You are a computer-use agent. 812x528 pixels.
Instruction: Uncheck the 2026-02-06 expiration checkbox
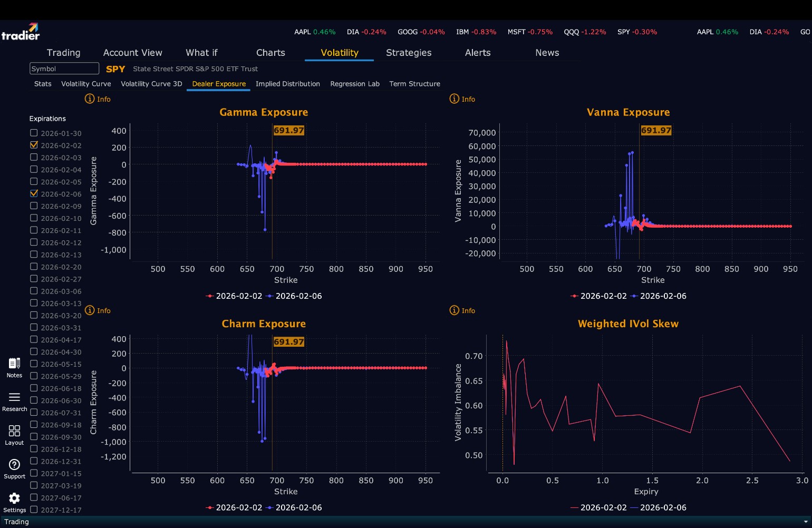(x=34, y=193)
